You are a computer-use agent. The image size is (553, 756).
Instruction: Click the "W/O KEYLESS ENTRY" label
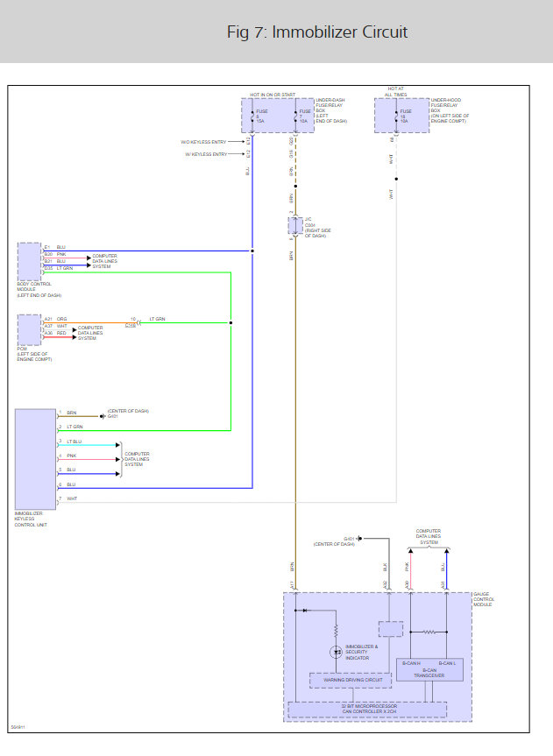click(203, 142)
